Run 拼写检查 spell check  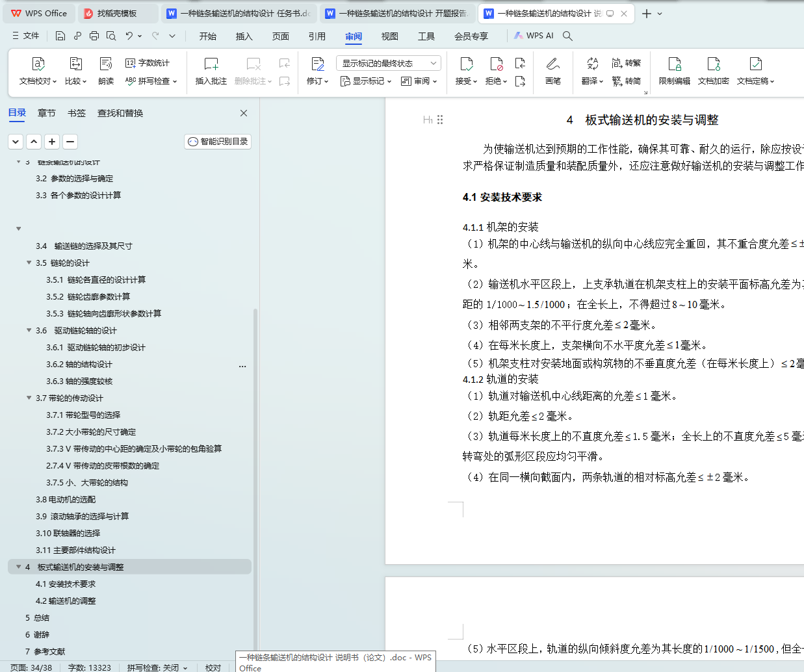151,81
